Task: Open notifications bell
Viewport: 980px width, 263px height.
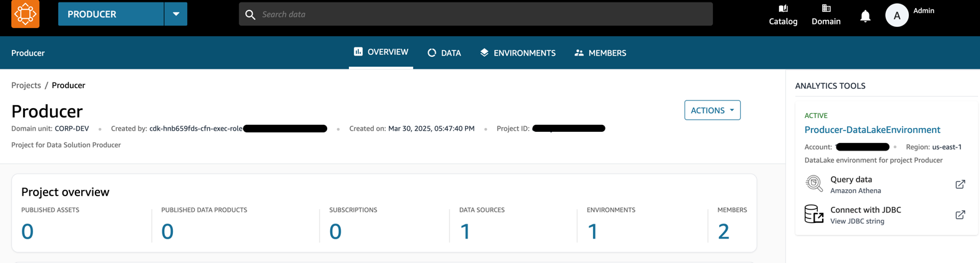Action: click(865, 16)
